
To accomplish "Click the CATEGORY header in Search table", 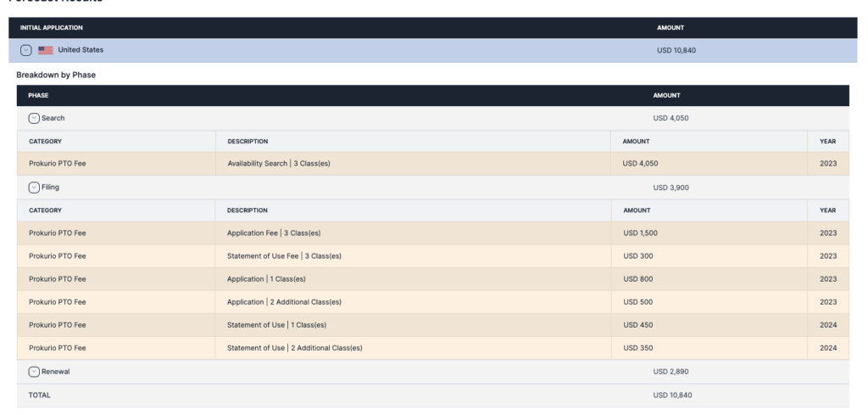I will (x=46, y=141).
